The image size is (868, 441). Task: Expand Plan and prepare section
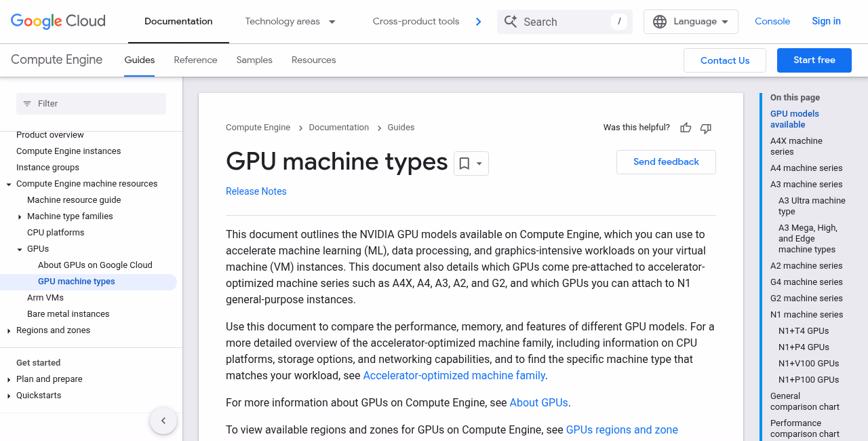tap(9, 380)
